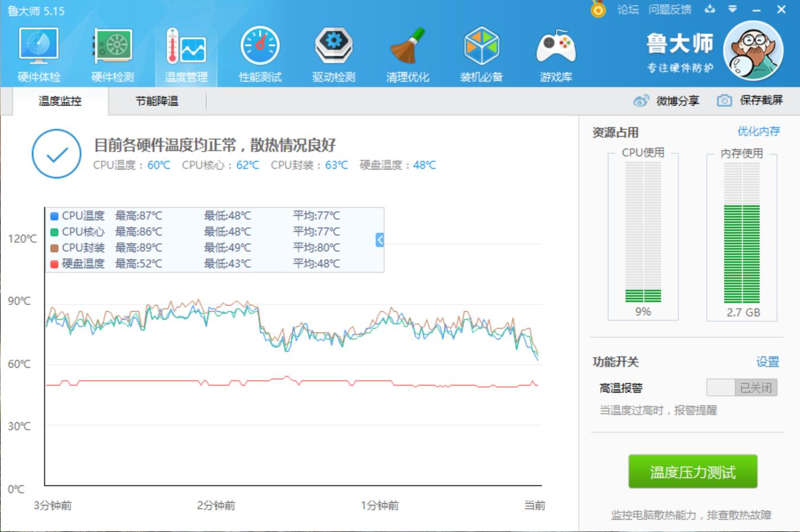Click the 当前 timeline label

(535, 505)
